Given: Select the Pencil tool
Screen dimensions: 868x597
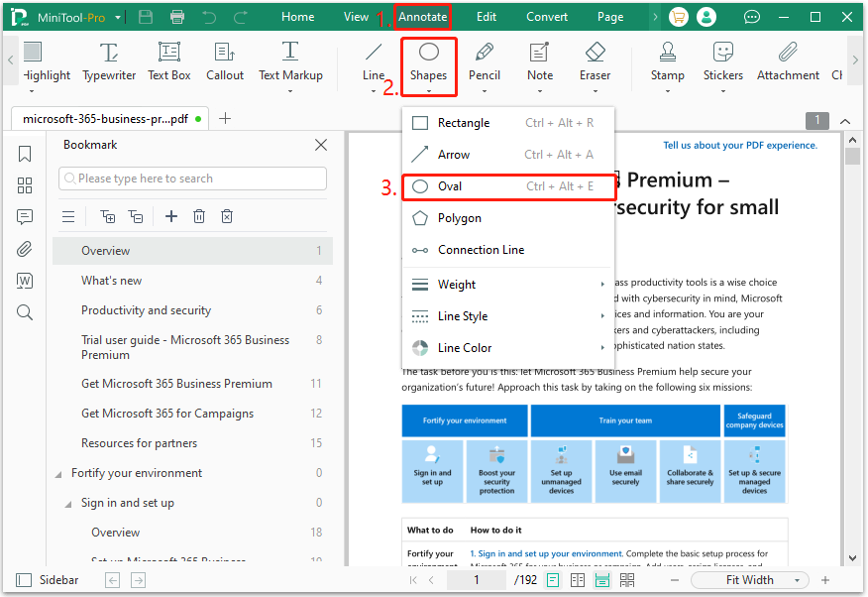Looking at the screenshot, I should pos(485,63).
